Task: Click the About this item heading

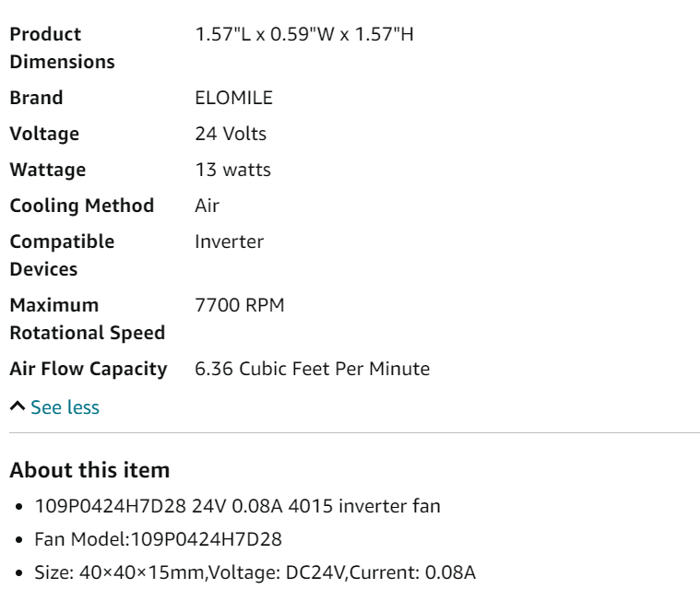Action: 89,470
